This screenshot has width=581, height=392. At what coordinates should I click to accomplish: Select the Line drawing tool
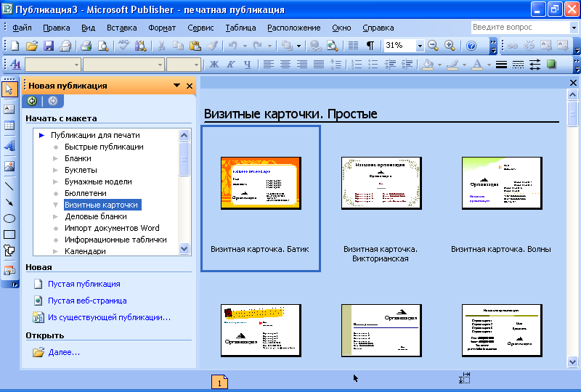pyautogui.click(x=9, y=187)
